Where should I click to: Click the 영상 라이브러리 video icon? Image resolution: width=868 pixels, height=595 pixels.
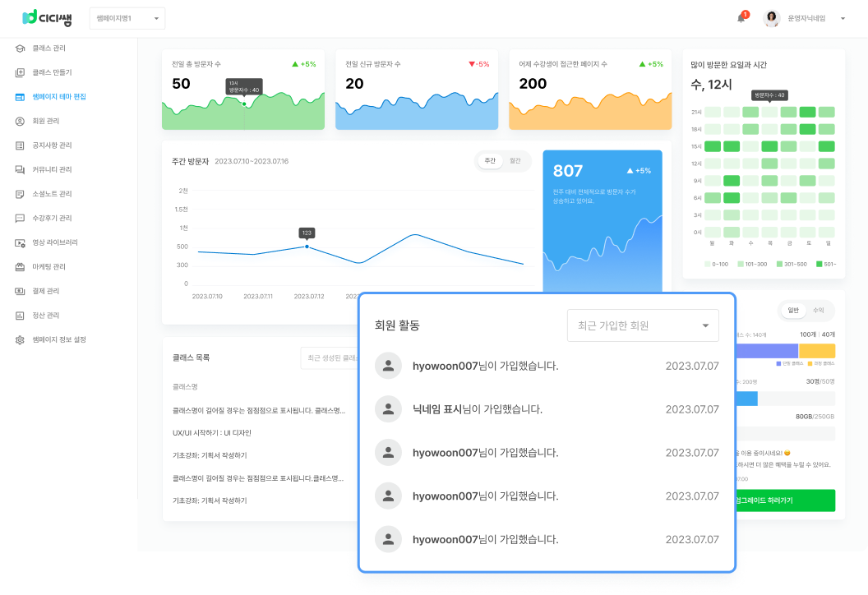(20, 242)
